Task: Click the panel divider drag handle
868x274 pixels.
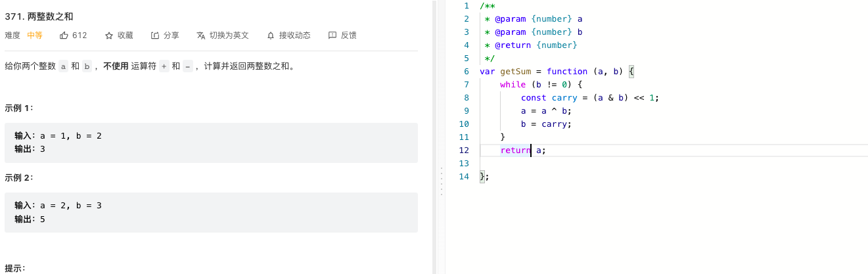Action: tap(442, 182)
